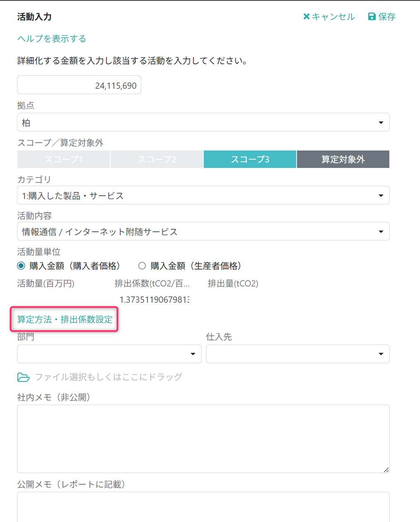Expand the カテゴリ dropdown

[x=203, y=195]
